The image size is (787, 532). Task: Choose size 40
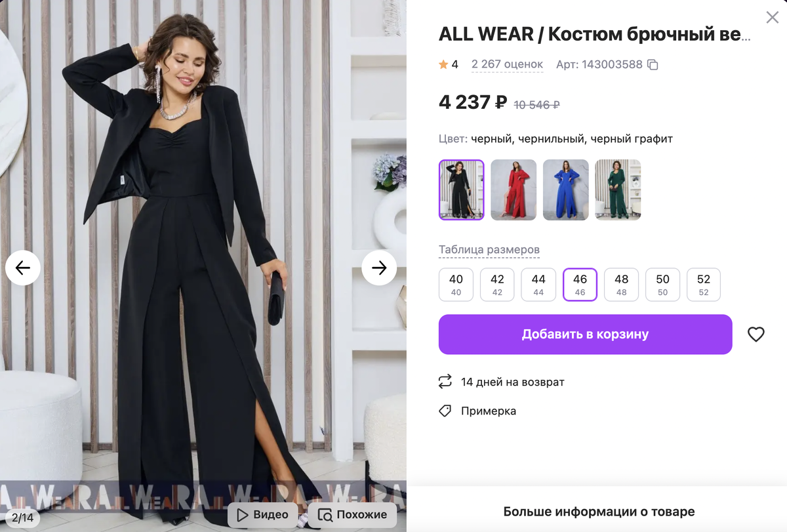coord(455,284)
